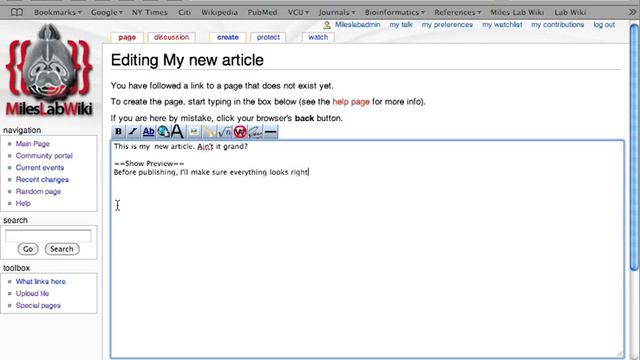
Task: Click inside the article edit text area
Action: 367,250
